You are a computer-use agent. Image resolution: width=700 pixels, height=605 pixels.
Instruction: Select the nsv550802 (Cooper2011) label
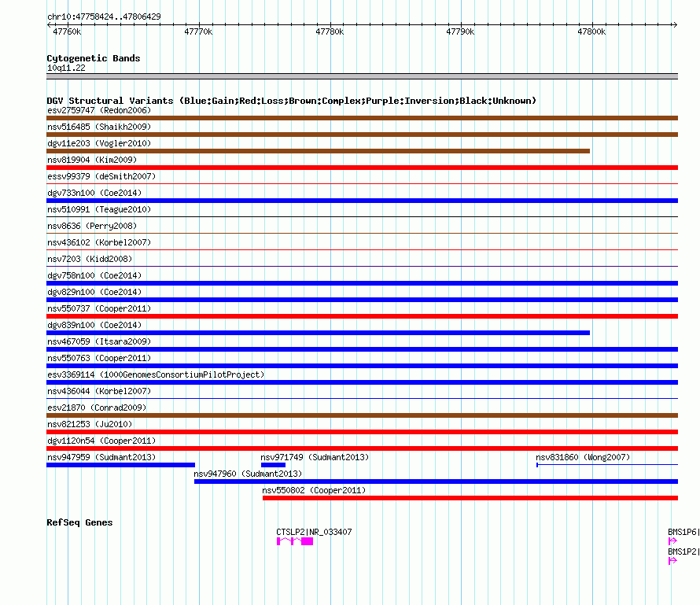click(314, 490)
